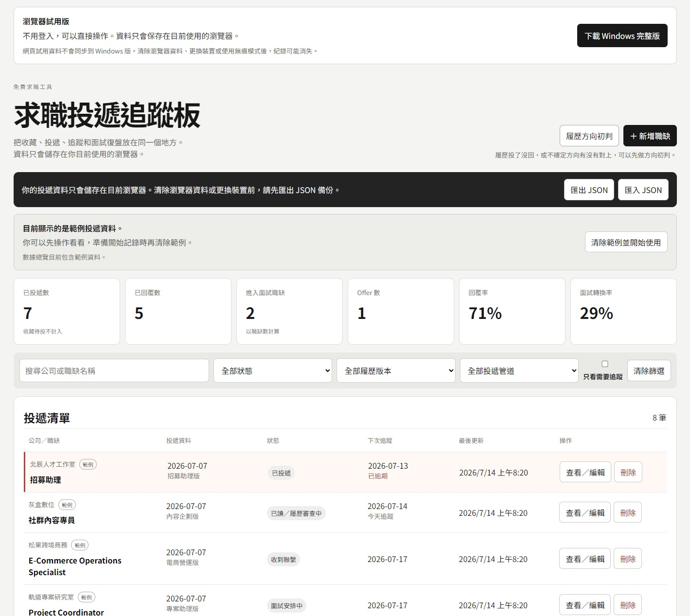Import data via 匯入 JSON
Image resolution: width=690 pixels, height=616 pixels.
[643, 190]
